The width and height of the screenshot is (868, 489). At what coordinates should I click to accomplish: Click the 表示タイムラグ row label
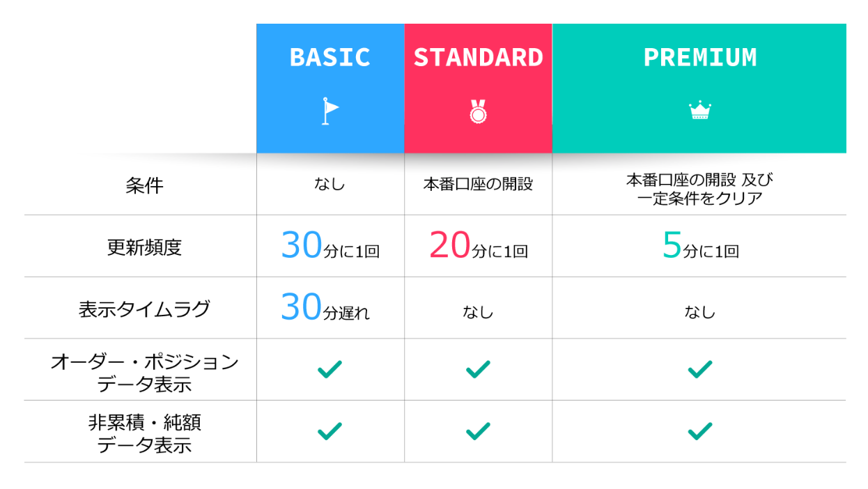[144, 309]
